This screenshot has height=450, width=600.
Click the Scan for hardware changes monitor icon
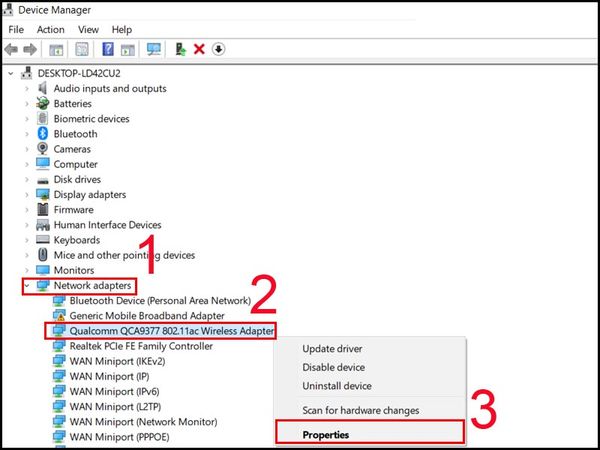pos(154,49)
